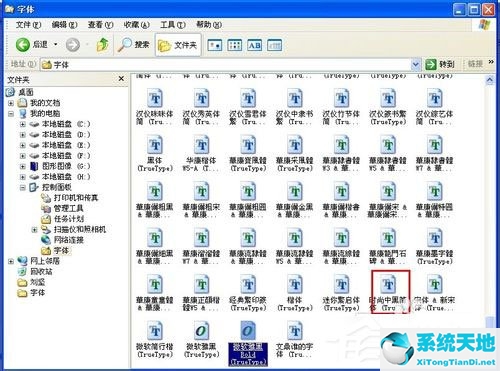Select the 微软雅黑 OpenType font icon
Viewport: 500px width, 371px height.
tap(201, 331)
